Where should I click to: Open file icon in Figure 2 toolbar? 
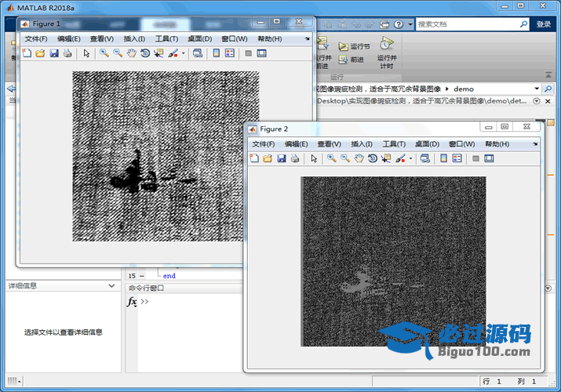[268, 158]
